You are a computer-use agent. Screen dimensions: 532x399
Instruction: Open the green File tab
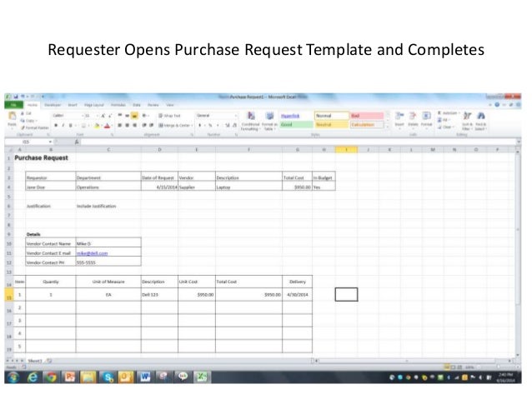(x=13, y=105)
